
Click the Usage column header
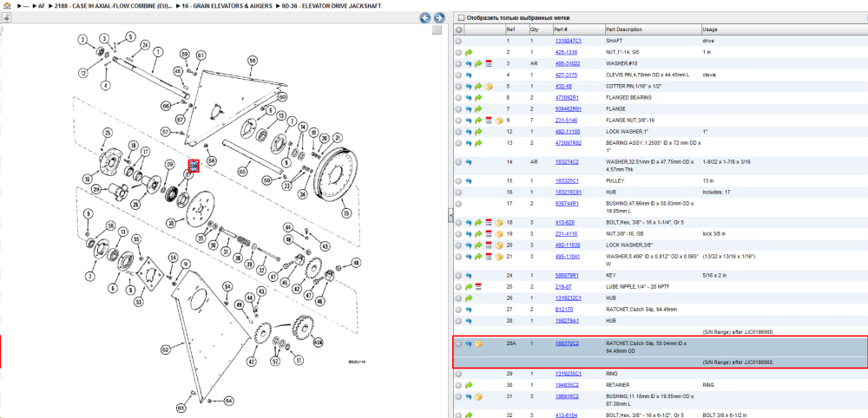(784, 29)
